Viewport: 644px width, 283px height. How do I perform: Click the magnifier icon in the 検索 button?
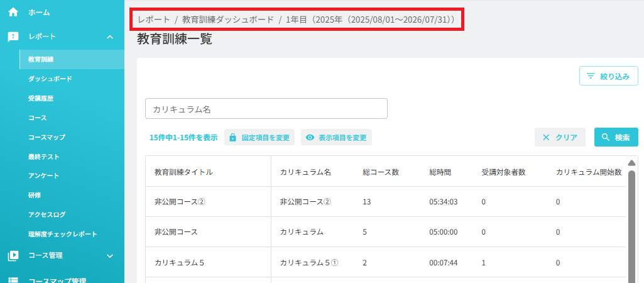(x=606, y=137)
